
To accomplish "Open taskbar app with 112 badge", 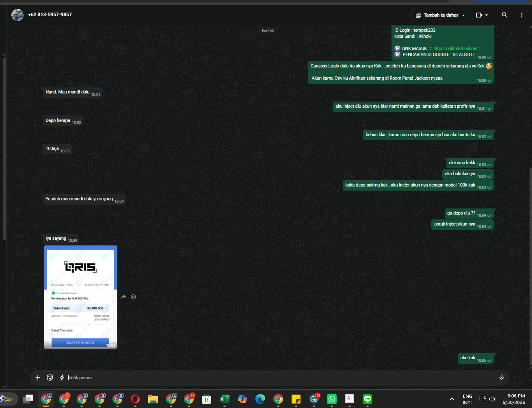I will (x=314, y=399).
